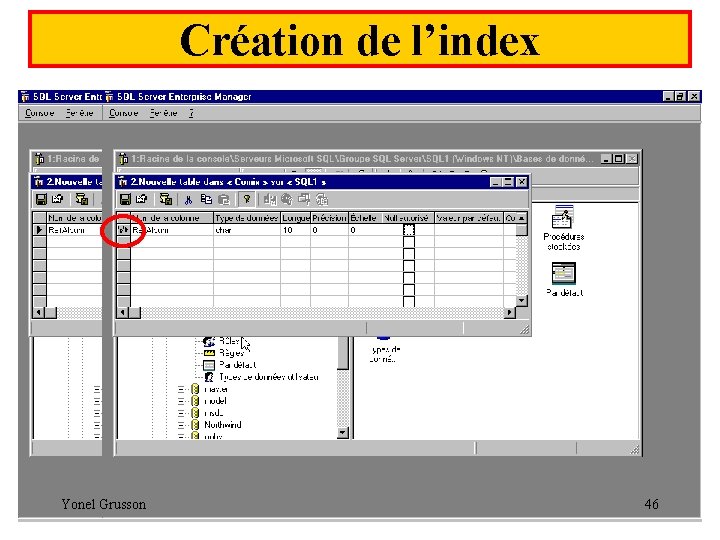Open Properties icon beside Save in table designer
The width and height of the screenshot is (720, 540).
point(142,199)
